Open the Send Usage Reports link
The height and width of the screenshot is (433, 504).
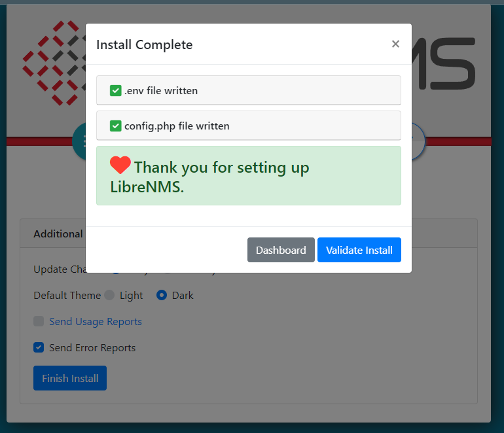pos(96,322)
